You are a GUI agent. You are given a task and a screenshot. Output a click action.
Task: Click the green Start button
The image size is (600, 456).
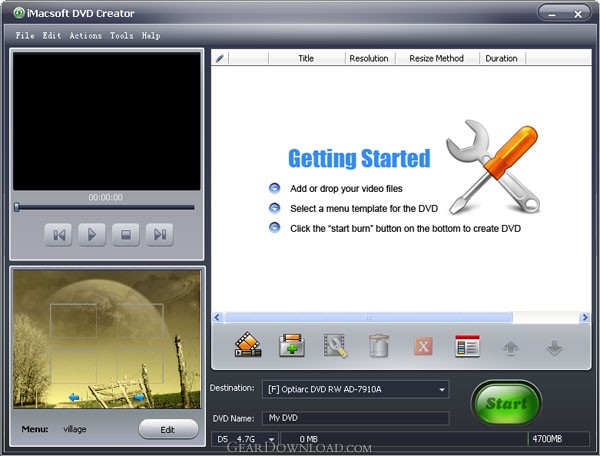pos(506,403)
